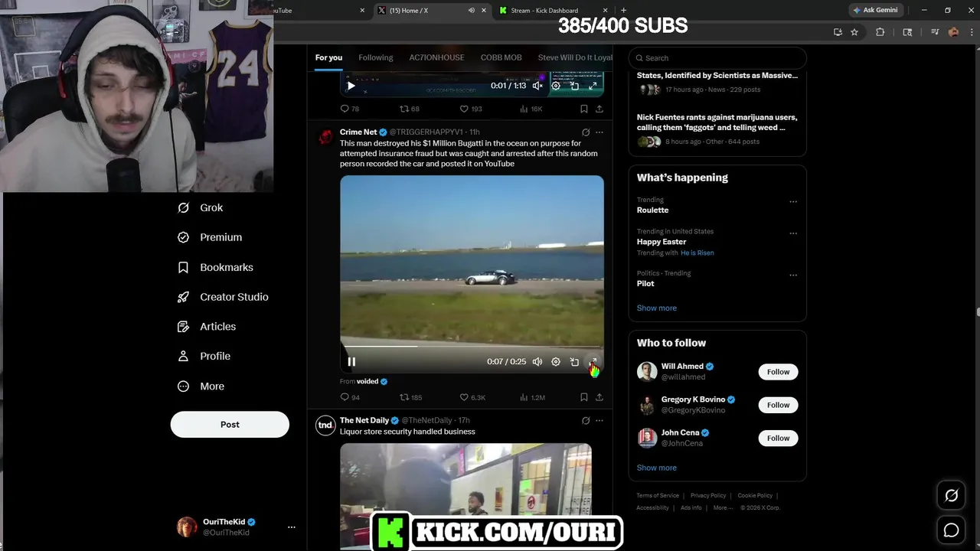Open the Steve Will Do It Loyal tab
The width and height of the screenshot is (980, 551).
(x=575, y=57)
